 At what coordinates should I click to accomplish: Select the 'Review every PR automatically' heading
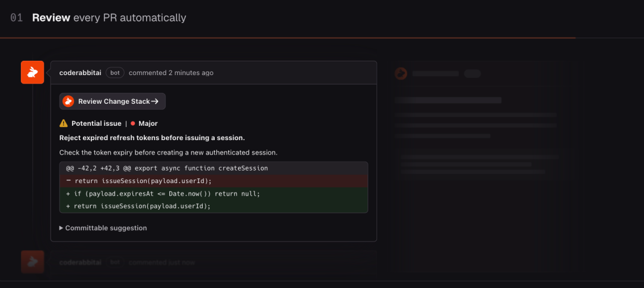pos(109,18)
